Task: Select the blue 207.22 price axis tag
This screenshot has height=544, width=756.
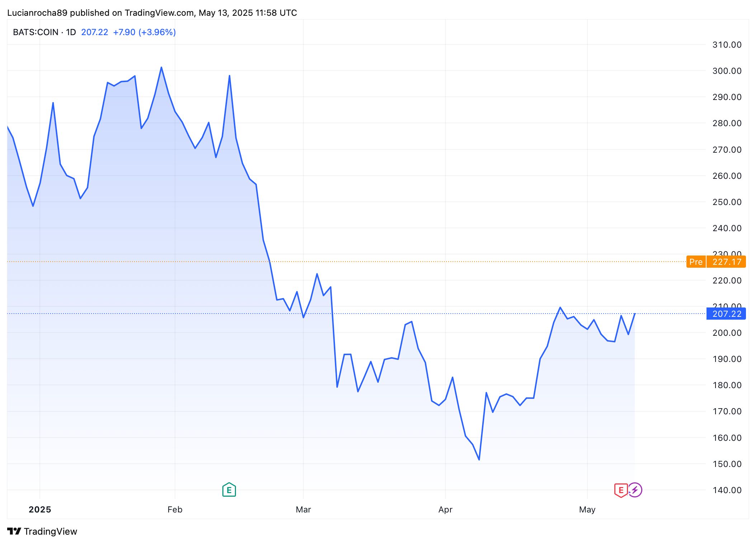Action: point(727,314)
